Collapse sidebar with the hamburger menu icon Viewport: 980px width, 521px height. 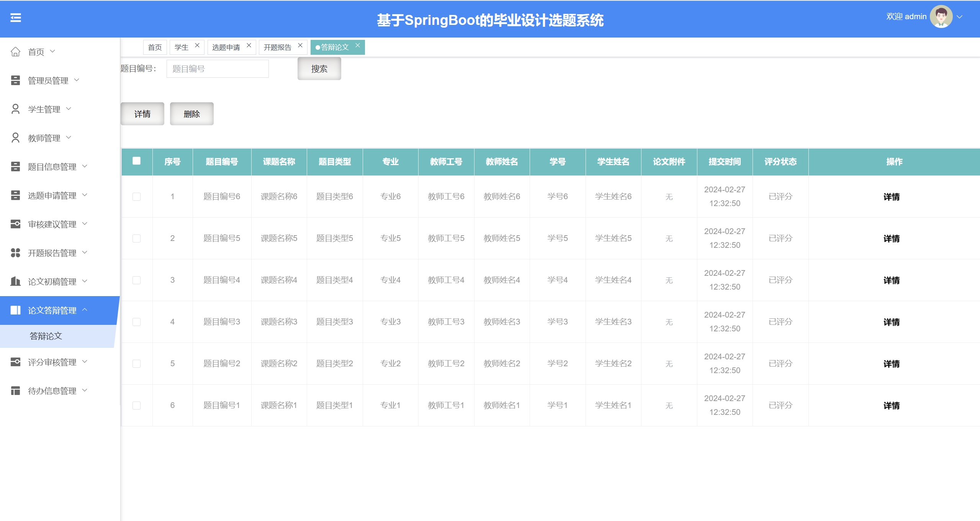tap(16, 18)
